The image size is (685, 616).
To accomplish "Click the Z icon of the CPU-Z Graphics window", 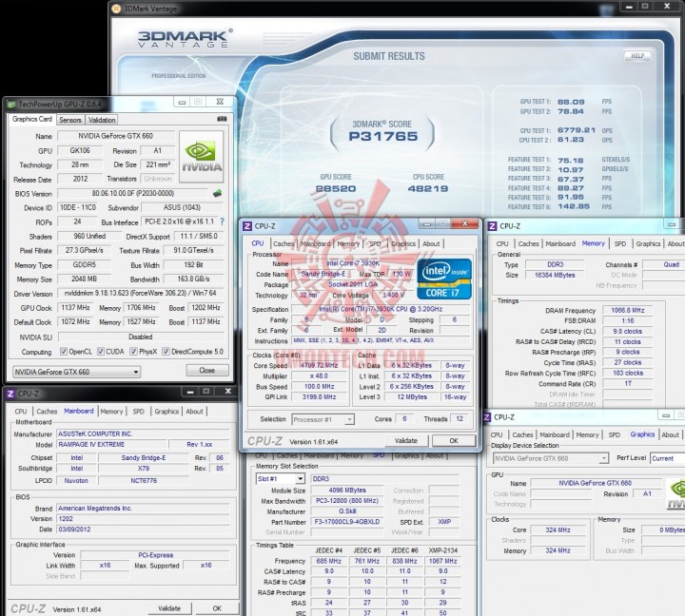I will [x=487, y=417].
